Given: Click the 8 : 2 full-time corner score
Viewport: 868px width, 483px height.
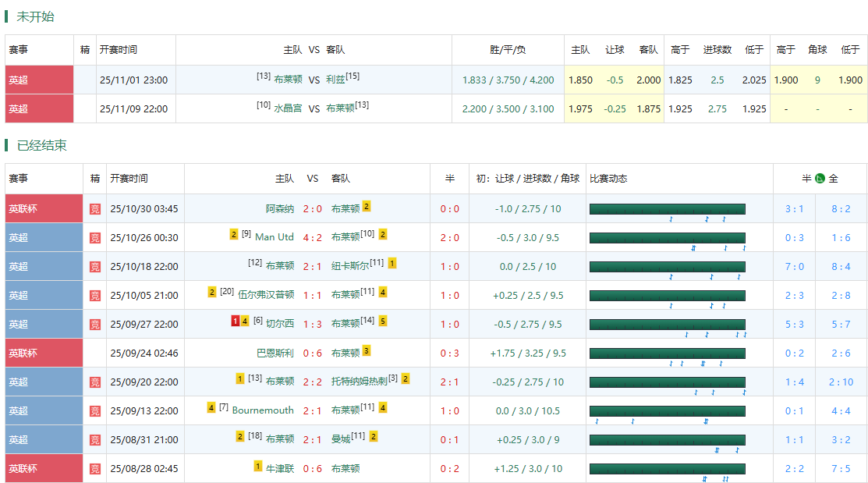Looking at the screenshot, I should [841, 208].
